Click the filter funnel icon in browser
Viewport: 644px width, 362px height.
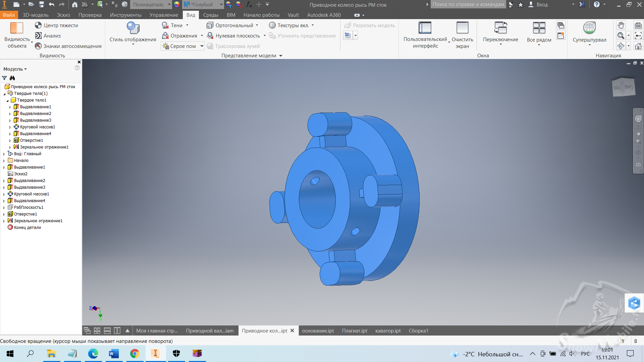[x=4, y=78]
